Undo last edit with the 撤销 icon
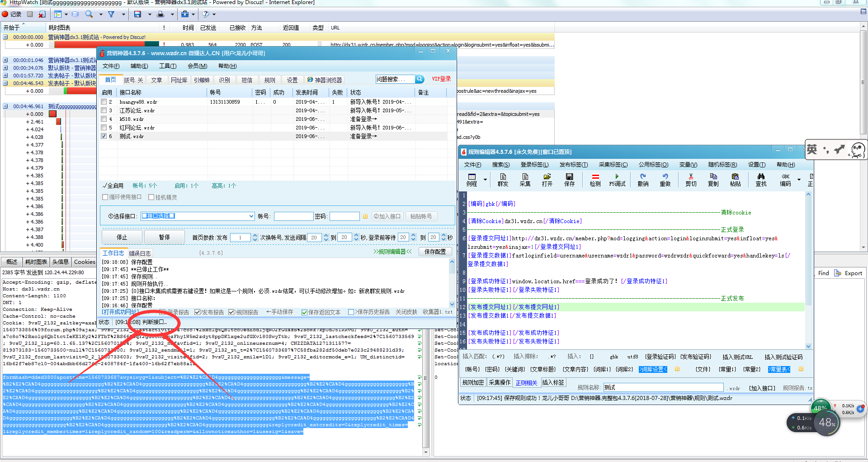The height and width of the screenshot is (462, 868). click(642, 180)
